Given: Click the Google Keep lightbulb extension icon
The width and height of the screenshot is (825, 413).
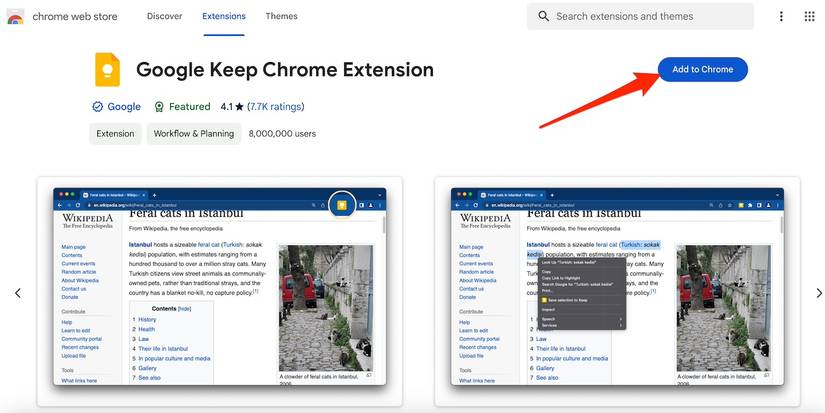Looking at the screenshot, I should pyautogui.click(x=106, y=70).
